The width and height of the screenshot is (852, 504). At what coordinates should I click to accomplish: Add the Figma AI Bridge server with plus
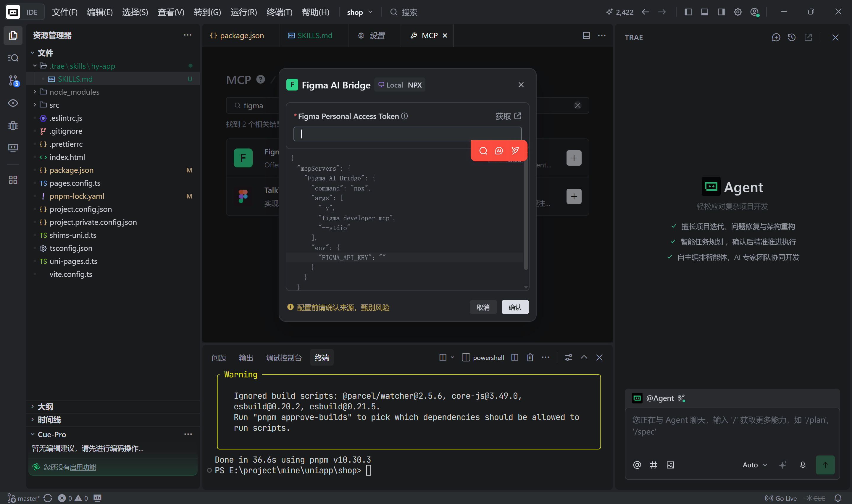click(574, 158)
